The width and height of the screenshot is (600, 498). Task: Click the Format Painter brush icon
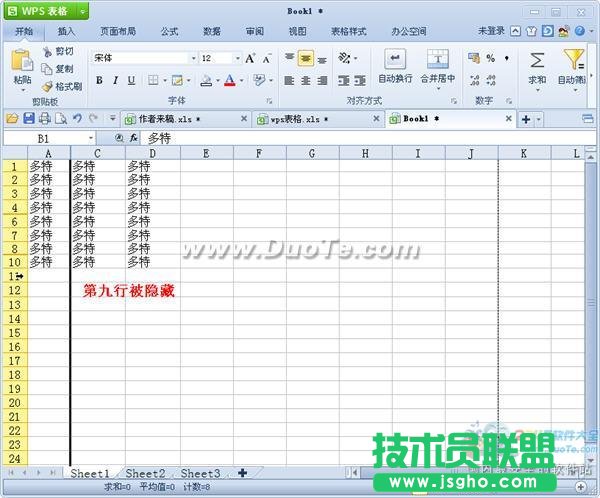pyautogui.click(x=47, y=87)
